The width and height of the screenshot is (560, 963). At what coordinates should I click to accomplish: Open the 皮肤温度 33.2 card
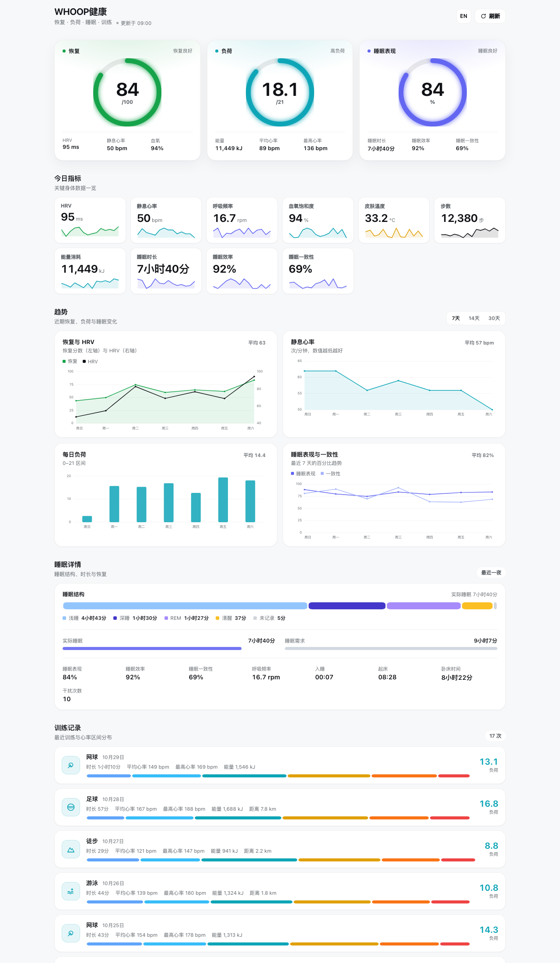[394, 220]
